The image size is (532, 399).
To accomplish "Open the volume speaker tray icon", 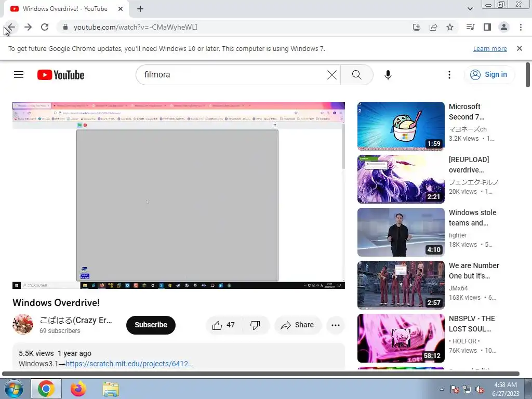I will pyautogui.click(x=480, y=389).
